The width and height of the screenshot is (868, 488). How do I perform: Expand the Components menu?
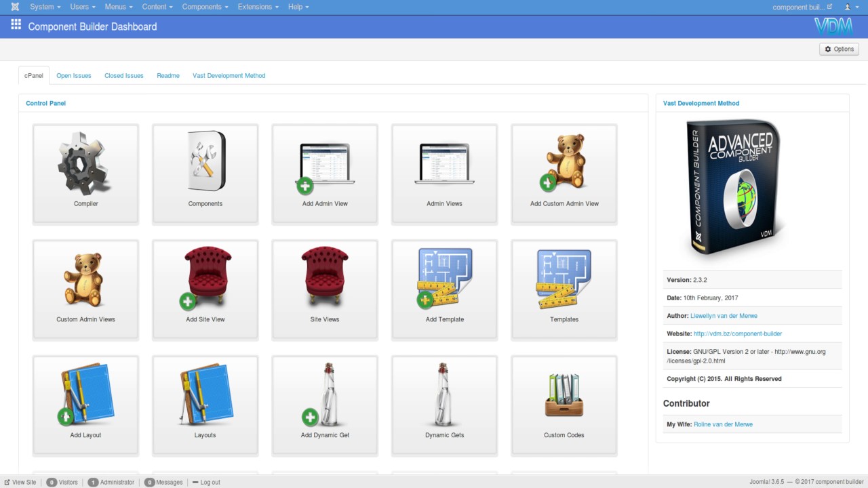click(x=205, y=7)
